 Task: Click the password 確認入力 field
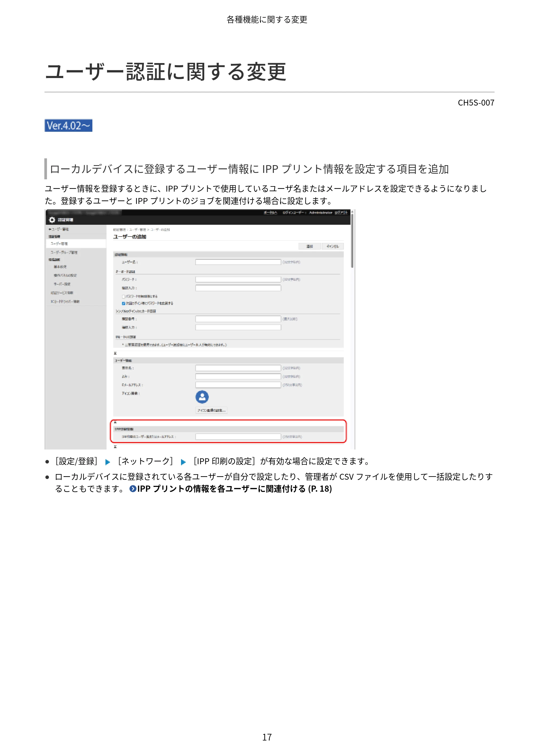point(238,288)
